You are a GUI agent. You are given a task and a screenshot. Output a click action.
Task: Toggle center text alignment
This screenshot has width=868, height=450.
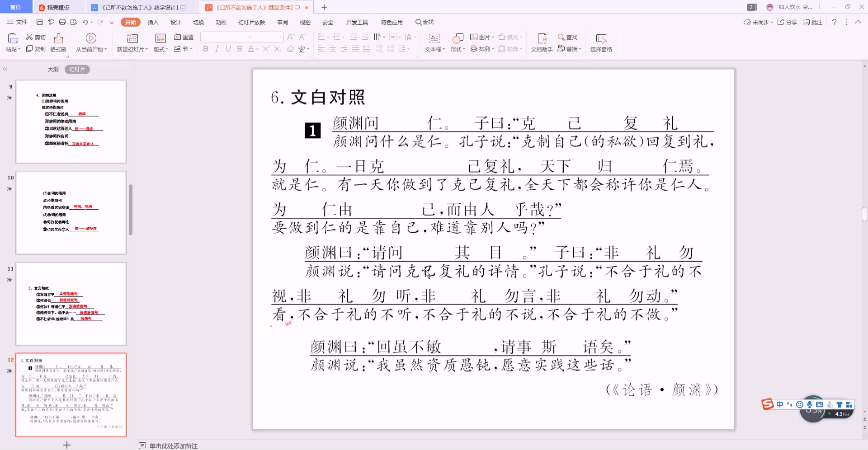pyautogui.click(x=333, y=49)
